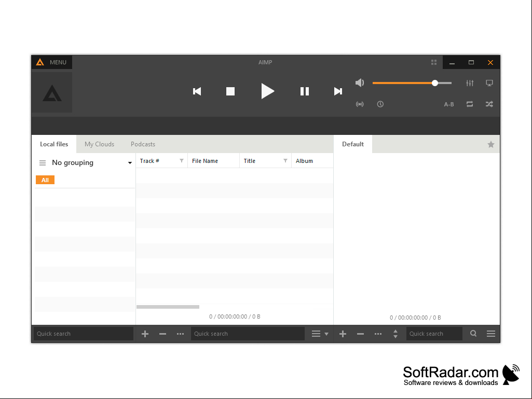Select the All filter tag
Screen dimensions: 532x399
point(45,180)
